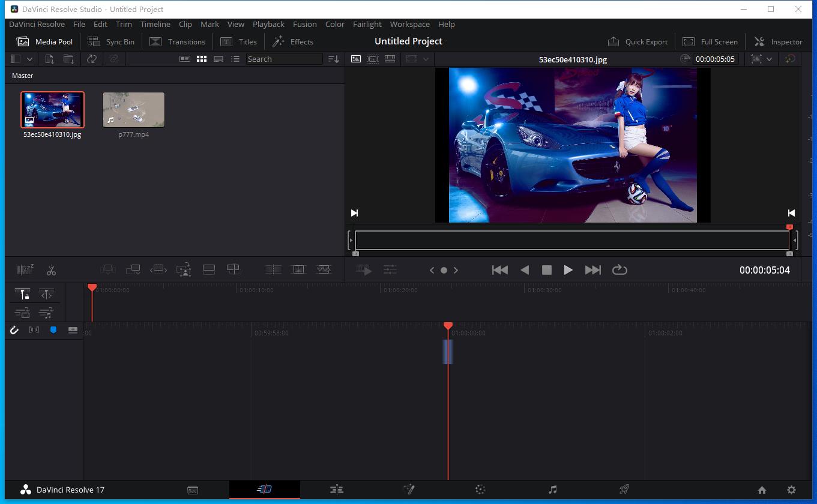Open the Media Pool panel
Image resolution: width=817 pixels, height=504 pixels.
click(44, 41)
